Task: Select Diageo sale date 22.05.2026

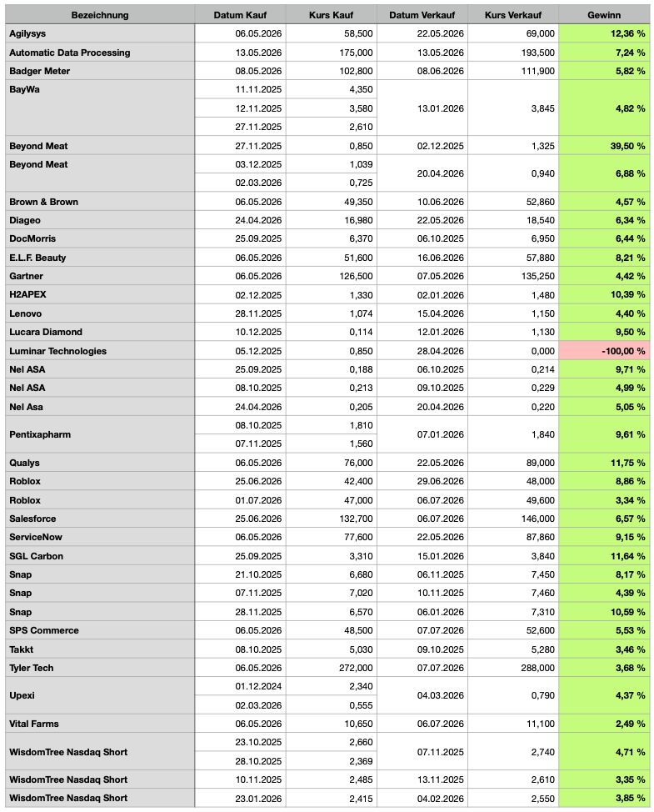Action: (x=422, y=220)
